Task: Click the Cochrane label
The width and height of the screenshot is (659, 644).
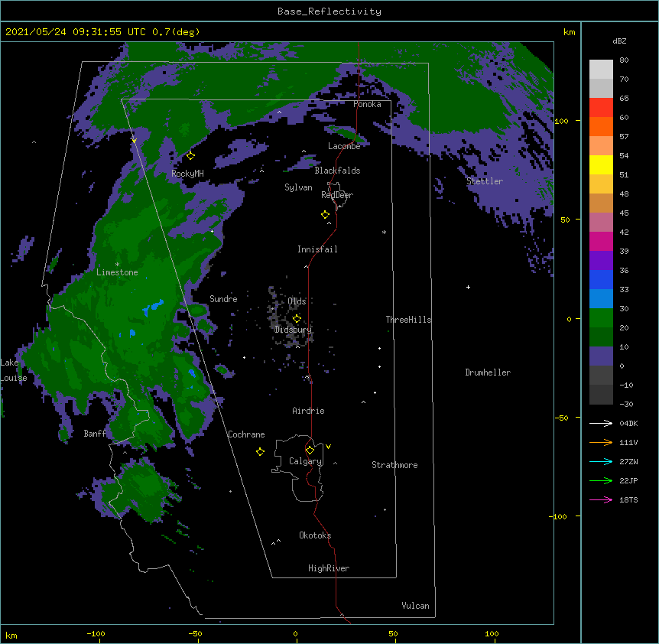Action: coord(246,434)
